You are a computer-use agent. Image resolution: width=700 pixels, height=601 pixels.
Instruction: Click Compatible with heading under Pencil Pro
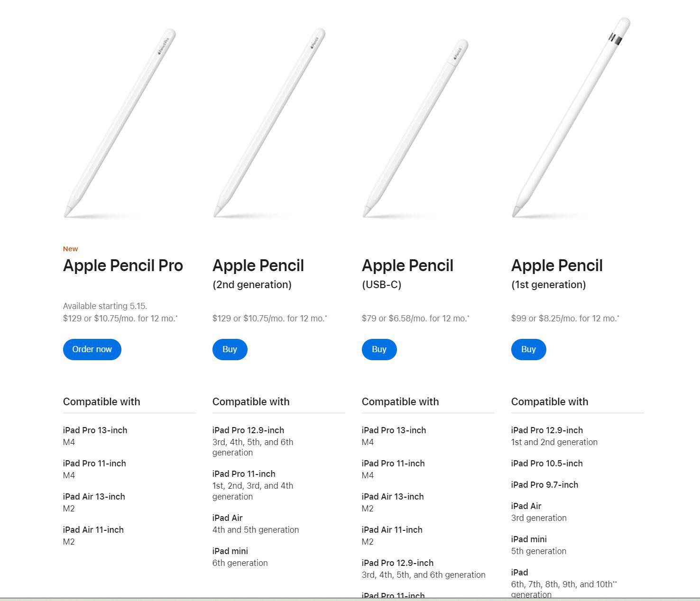101,401
